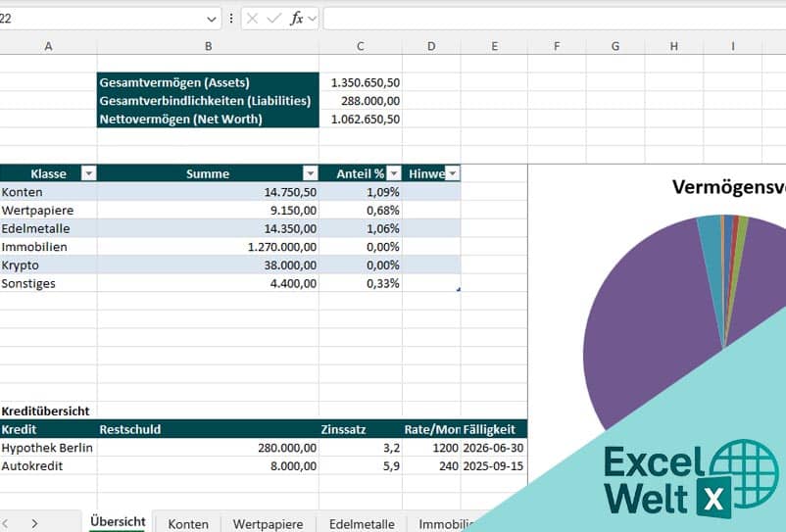
Task: Expand the Anteil % filter dropdown
Action: [x=393, y=173]
